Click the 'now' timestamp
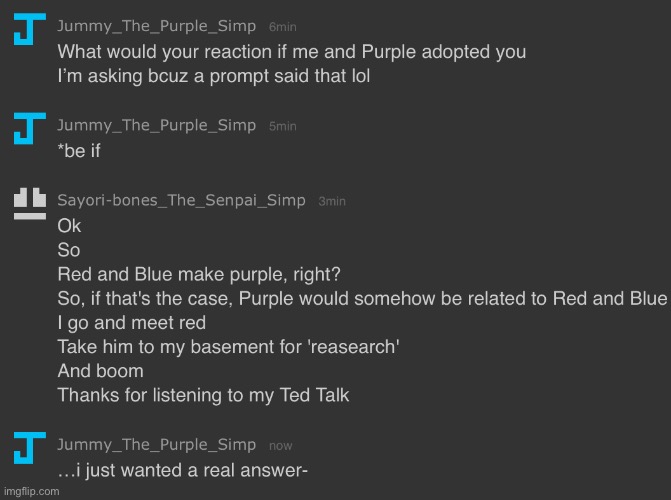Image resolution: width=671 pixels, height=500 pixels. pos(280,446)
